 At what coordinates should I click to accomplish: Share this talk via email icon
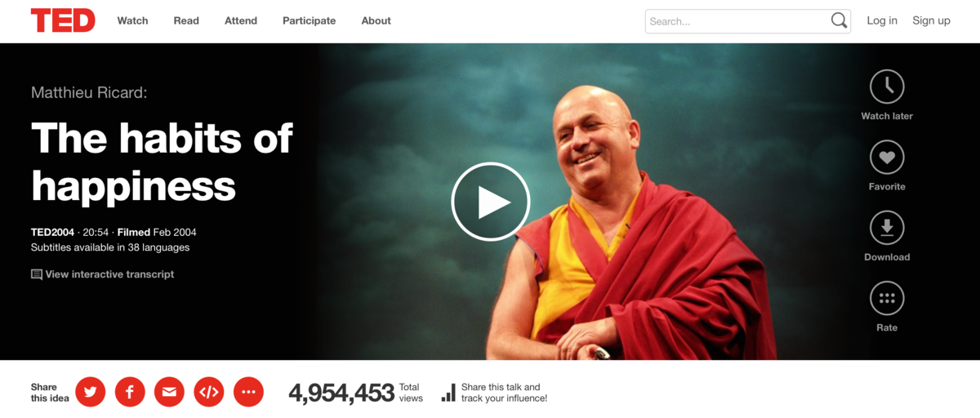tap(169, 392)
